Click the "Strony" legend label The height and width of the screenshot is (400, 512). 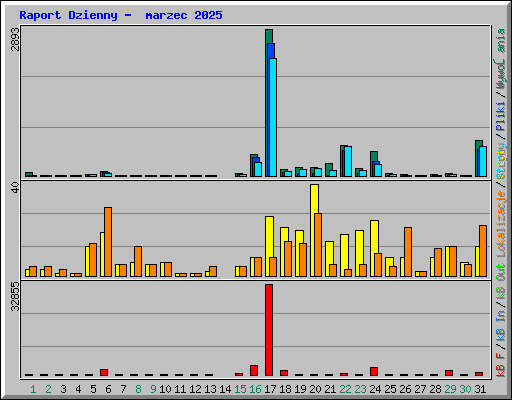[x=501, y=162]
